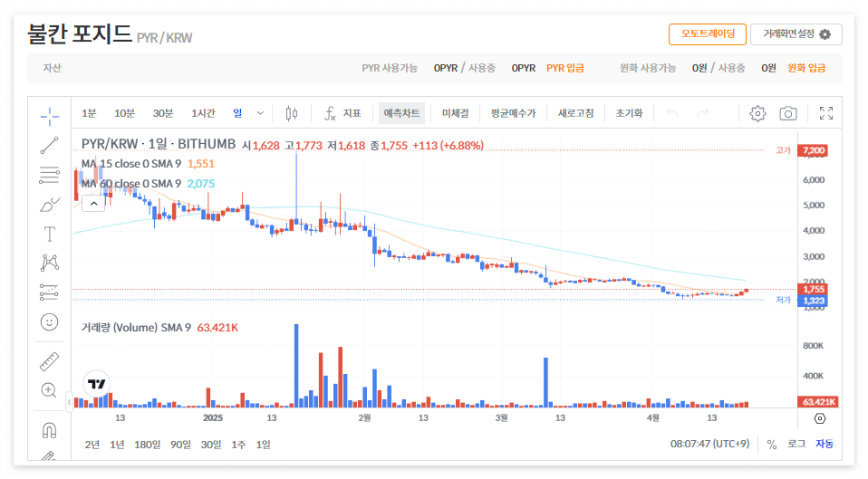This screenshot has width=868, height=479.
Task: Open timezone menu at 08:07:47 (UTC+9)
Action: click(x=709, y=445)
